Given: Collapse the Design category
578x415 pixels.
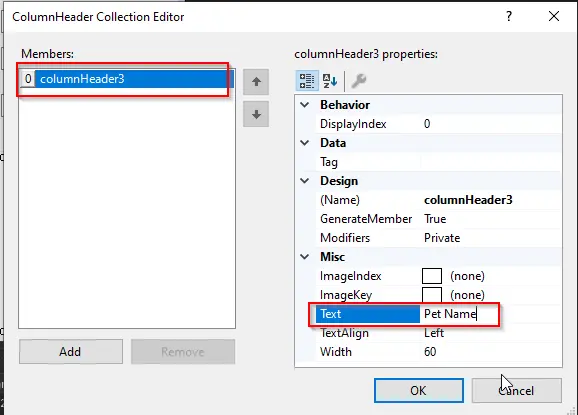Looking at the screenshot, I should (x=305, y=181).
